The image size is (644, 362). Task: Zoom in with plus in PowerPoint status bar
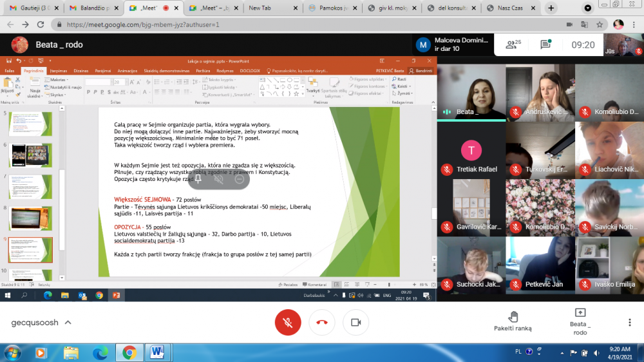(x=414, y=284)
